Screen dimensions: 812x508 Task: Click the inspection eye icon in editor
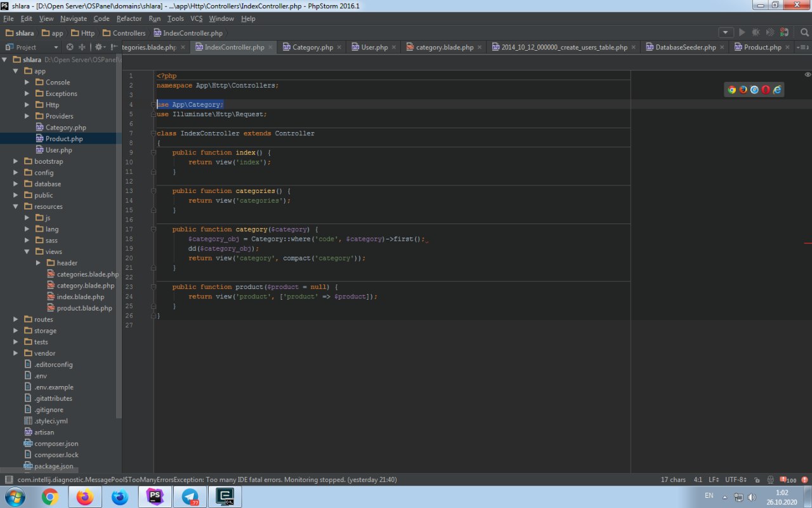(806, 76)
